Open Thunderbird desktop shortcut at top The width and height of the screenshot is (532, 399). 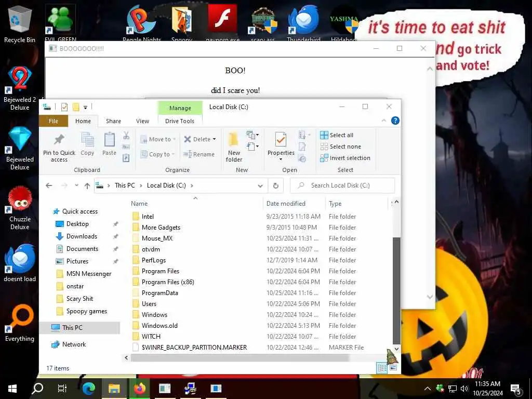pos(303,23)
